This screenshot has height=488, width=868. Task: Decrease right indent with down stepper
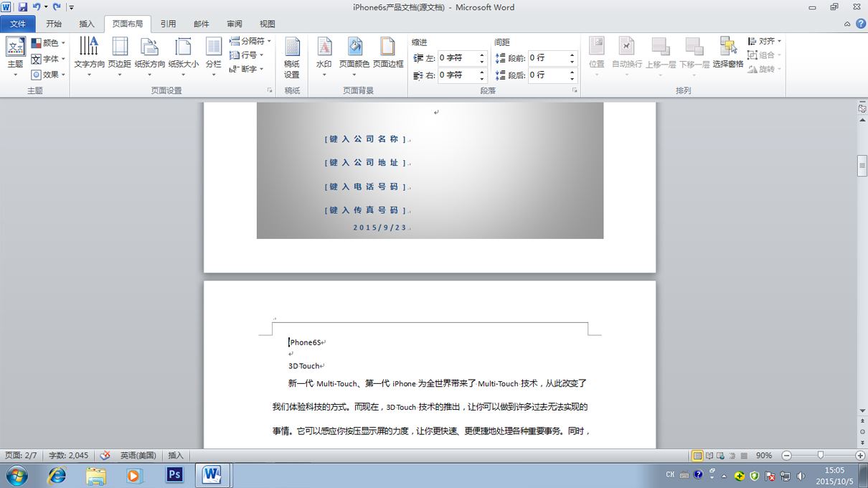click(482, 78)
